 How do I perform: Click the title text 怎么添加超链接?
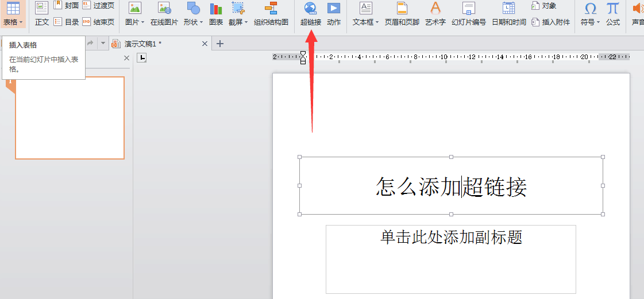tap(451, 187)
